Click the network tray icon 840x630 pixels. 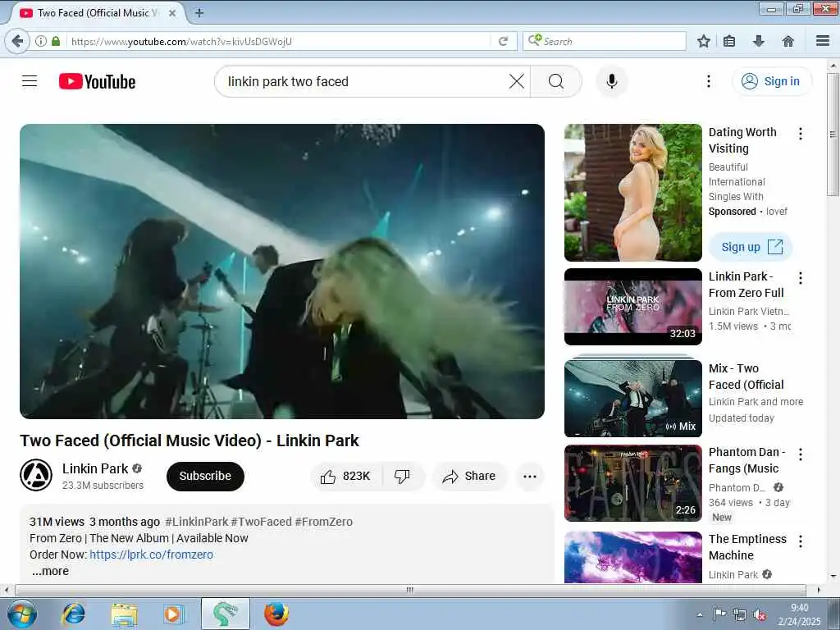click(x=740, y=614)
